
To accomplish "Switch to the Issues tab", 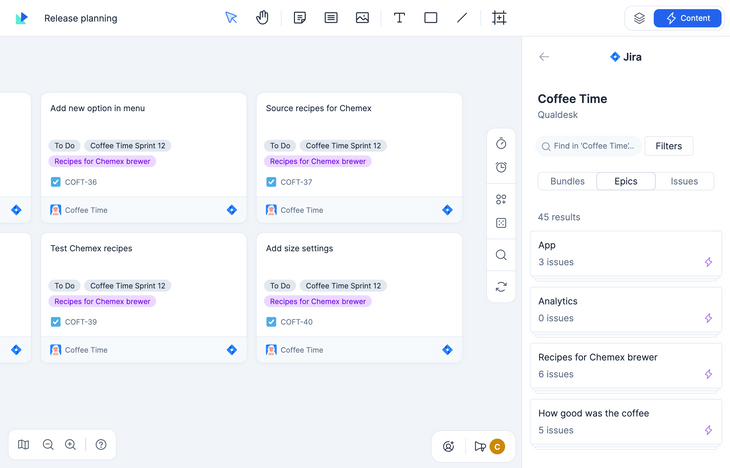I will 684,181.
